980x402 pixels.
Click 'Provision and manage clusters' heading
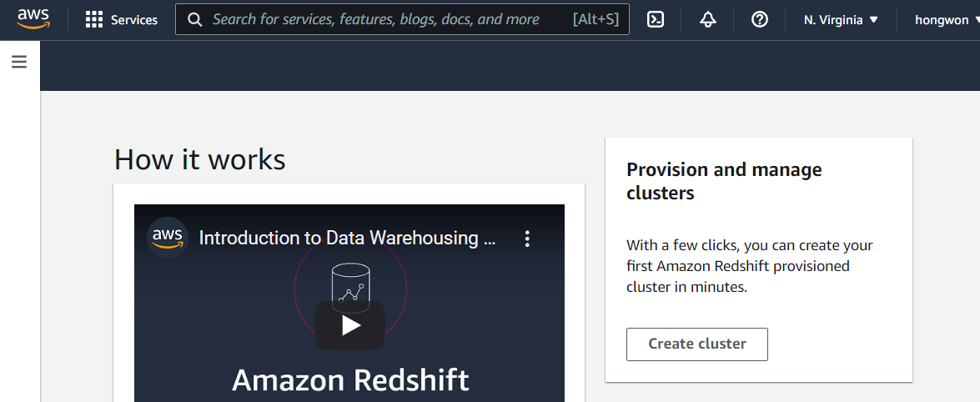click(x=724, y=181)
